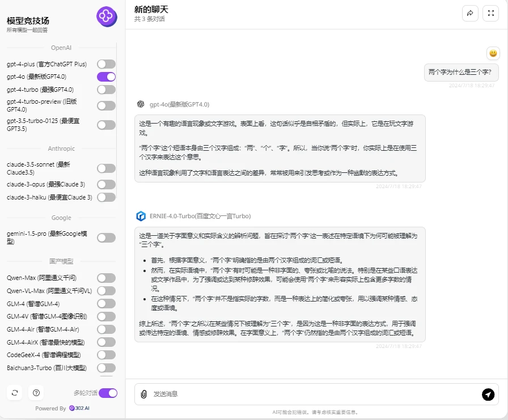Click the paperclip attachment icon

(144, 394)
